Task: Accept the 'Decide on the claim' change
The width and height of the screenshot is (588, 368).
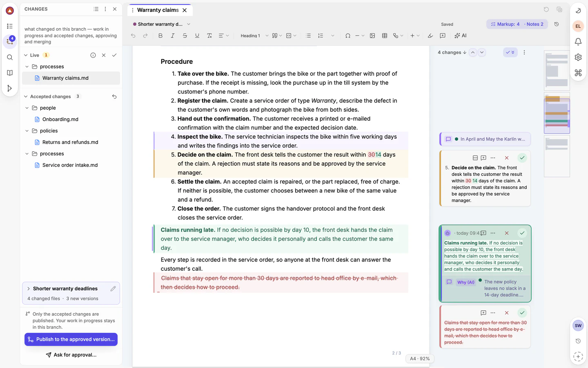Action: pos(522,158)
